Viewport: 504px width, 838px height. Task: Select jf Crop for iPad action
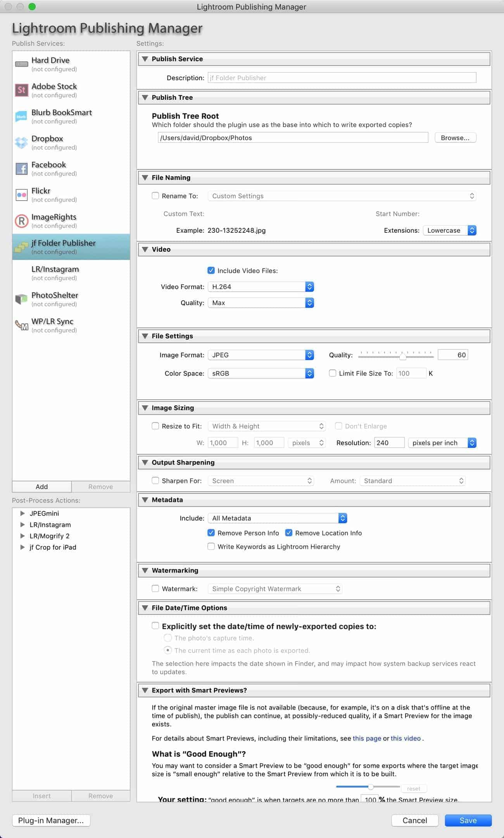pyautogui.click(x=53, y=547)
